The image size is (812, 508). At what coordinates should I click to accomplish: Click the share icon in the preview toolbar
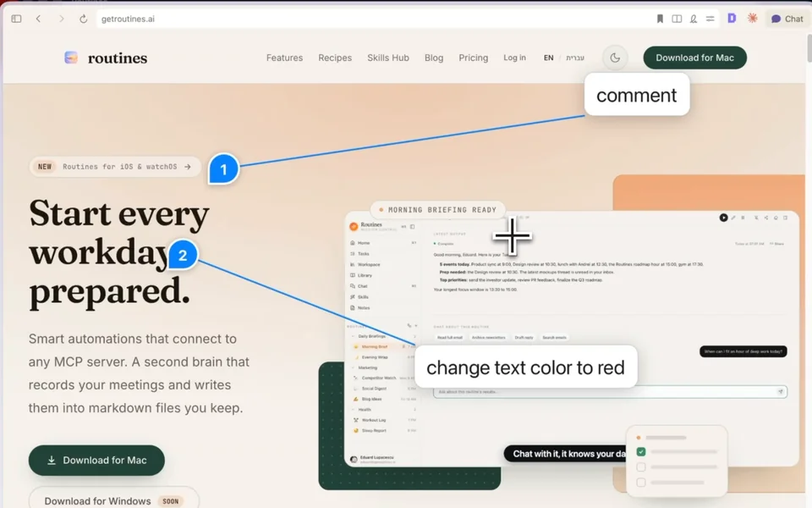point(766,218)
